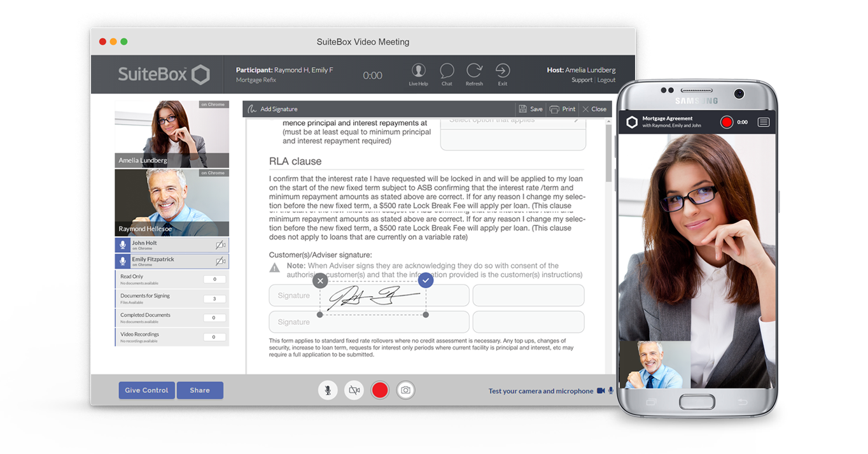The width and height of the screenshot is (868, 454).
Task: Confirm signature with blue checkmark
Action: click(x=426, y=280)
